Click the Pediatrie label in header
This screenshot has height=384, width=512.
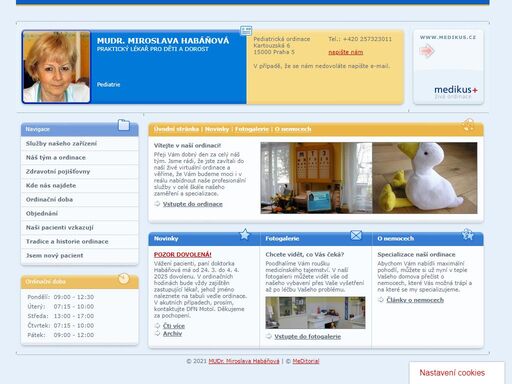(108, 85)
